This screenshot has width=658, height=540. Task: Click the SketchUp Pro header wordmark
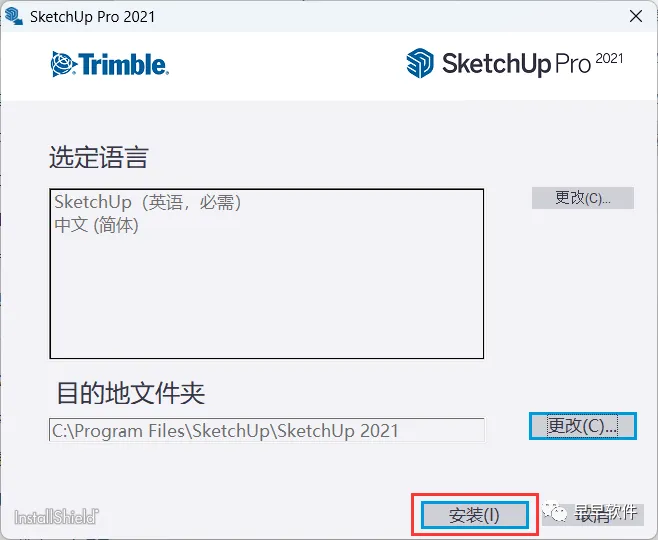click(x=517, y=64)
